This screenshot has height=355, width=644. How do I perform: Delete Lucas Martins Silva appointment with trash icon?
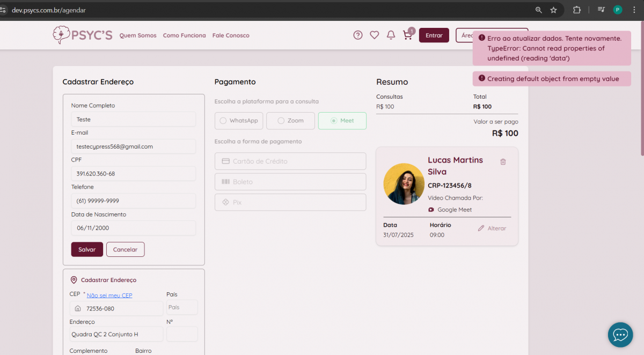tap(503, 161)
